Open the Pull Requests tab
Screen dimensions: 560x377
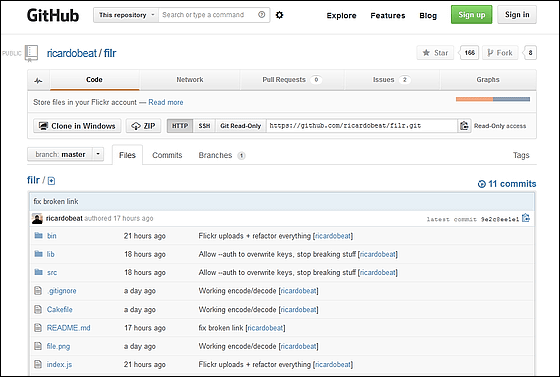[292, 80]
